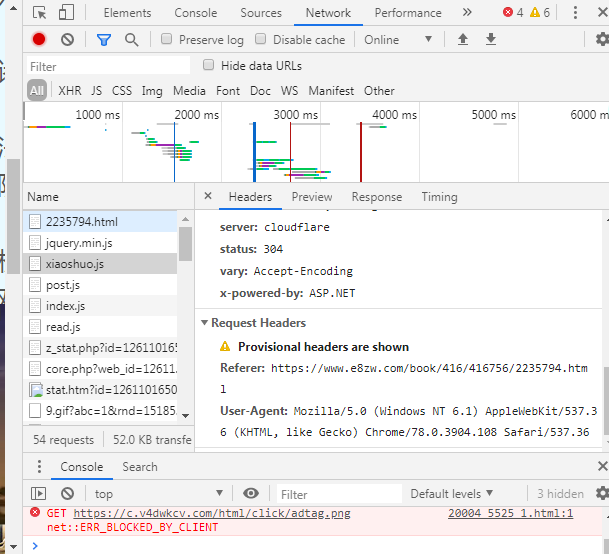
Task: Activate the inspect element picker icon
Action: (40, 13)
